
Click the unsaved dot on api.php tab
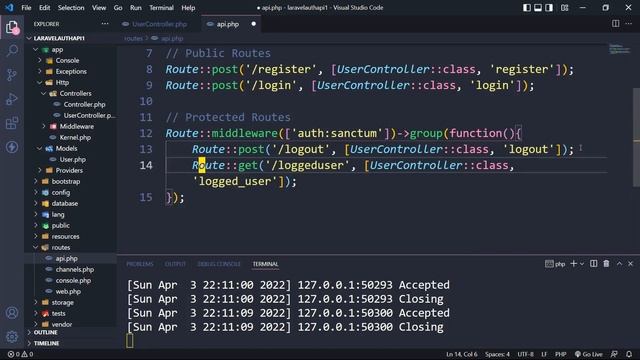pyautogui.click(x=253, y=24)
